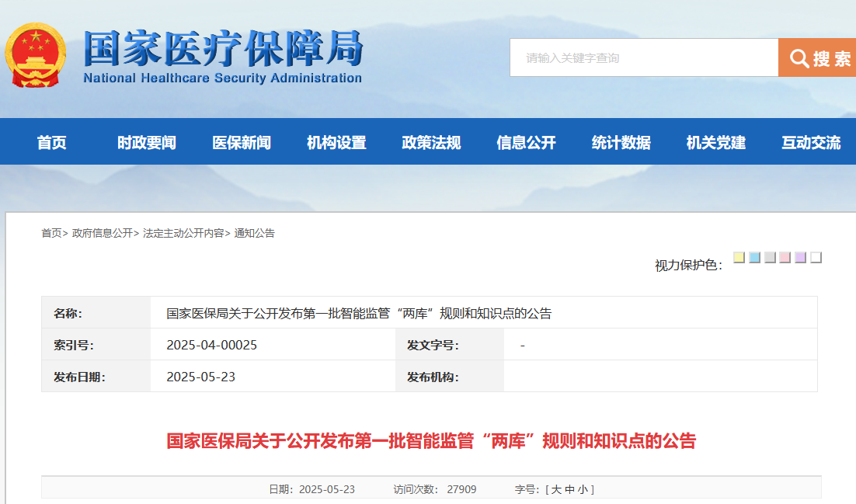
Task: Click the 发布机构 label cell
Action: pyautogui.click(x=449, y=377)
